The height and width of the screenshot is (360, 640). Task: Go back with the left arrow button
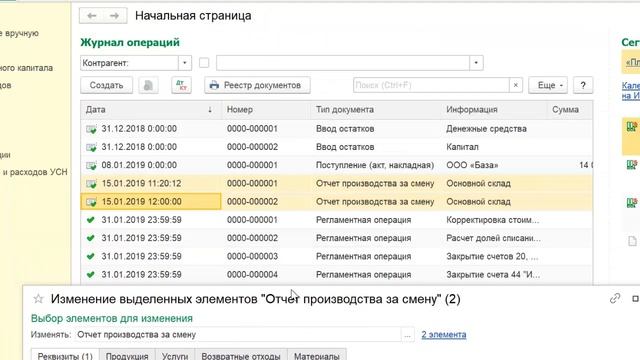(x=91, y=16)
